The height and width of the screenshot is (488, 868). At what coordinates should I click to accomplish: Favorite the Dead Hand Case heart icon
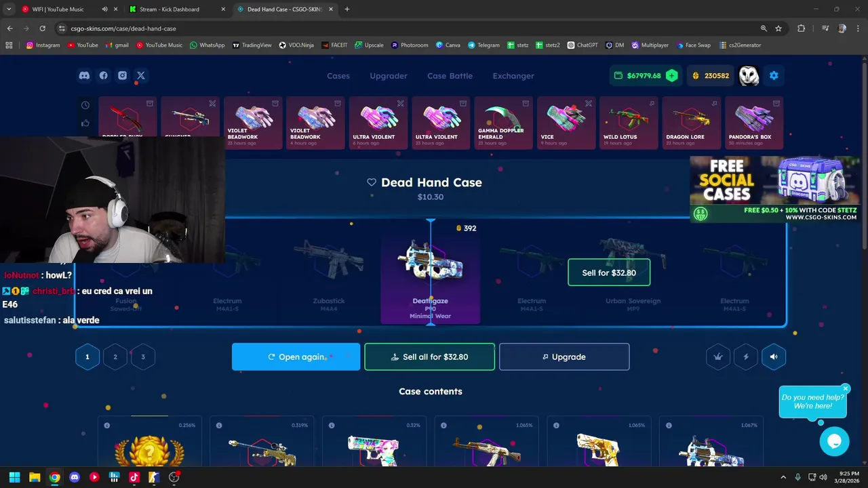372,182
